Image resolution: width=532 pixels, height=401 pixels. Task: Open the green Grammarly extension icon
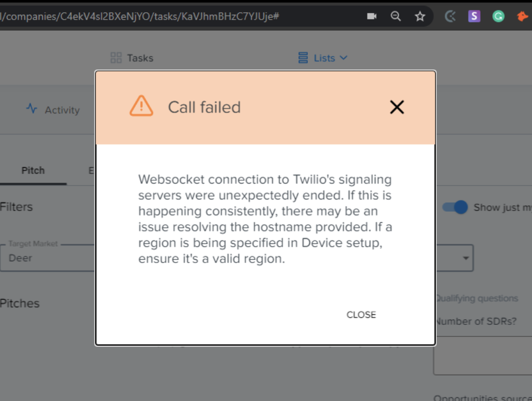pyautogui.click(x=498, y=16)
